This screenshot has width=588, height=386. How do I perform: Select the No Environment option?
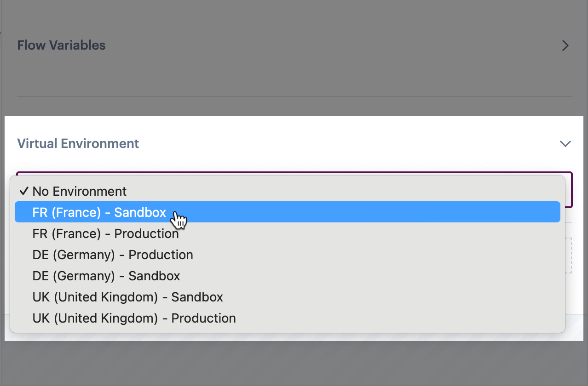[x=79, y=191]
